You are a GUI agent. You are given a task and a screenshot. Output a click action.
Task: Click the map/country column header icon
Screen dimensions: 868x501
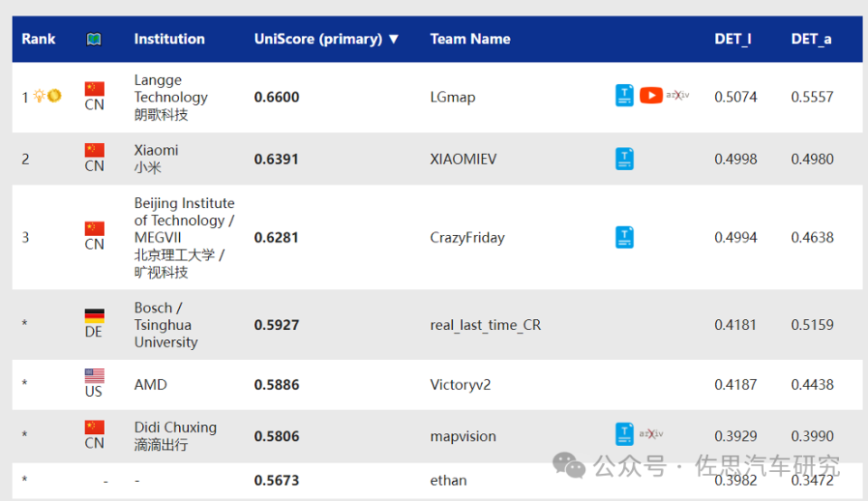click(93, 39)
